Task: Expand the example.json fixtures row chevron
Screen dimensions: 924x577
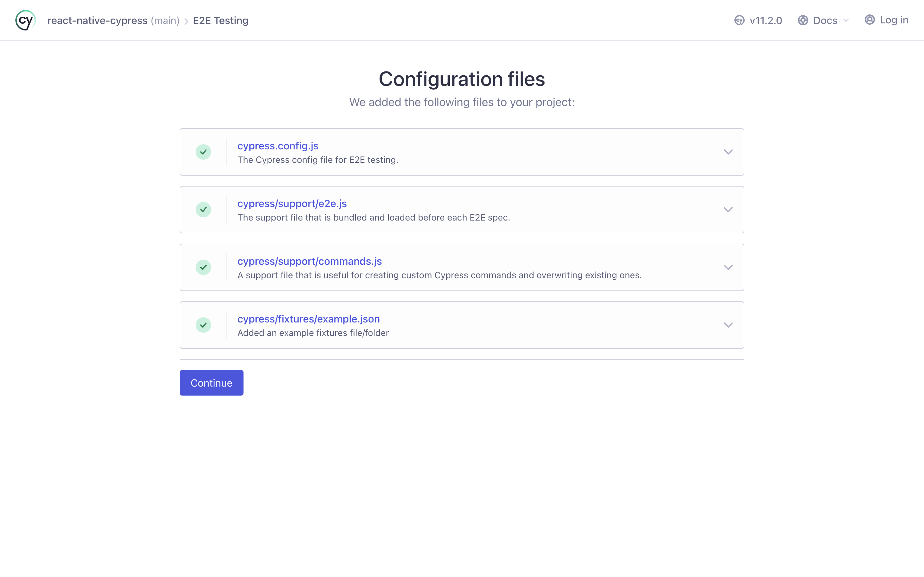Action: click(728, 325)
